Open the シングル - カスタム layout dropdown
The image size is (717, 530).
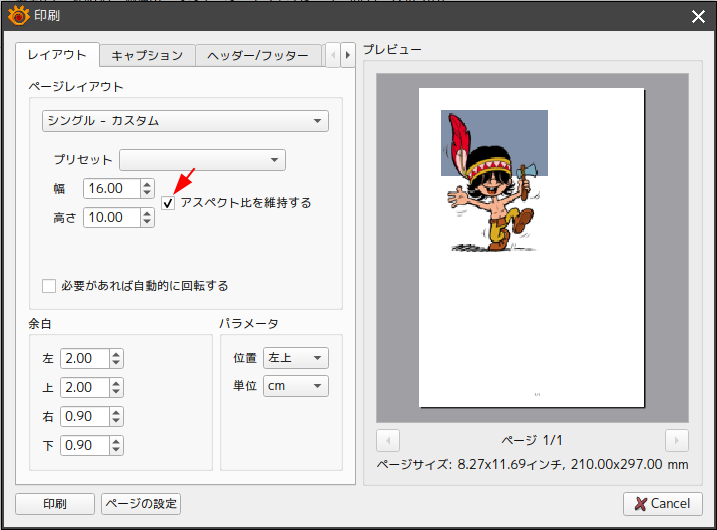point(185,121)
